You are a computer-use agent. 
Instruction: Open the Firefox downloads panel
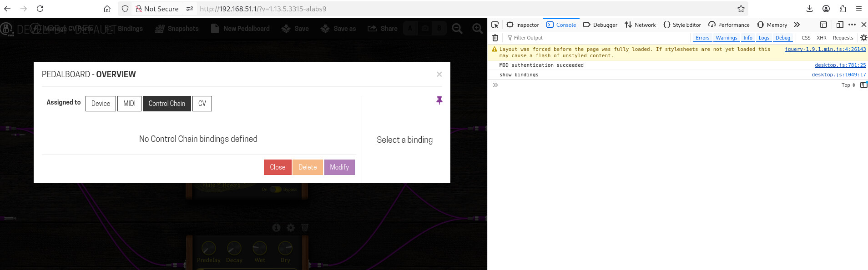pyautogui.click(x=809, y=9)
